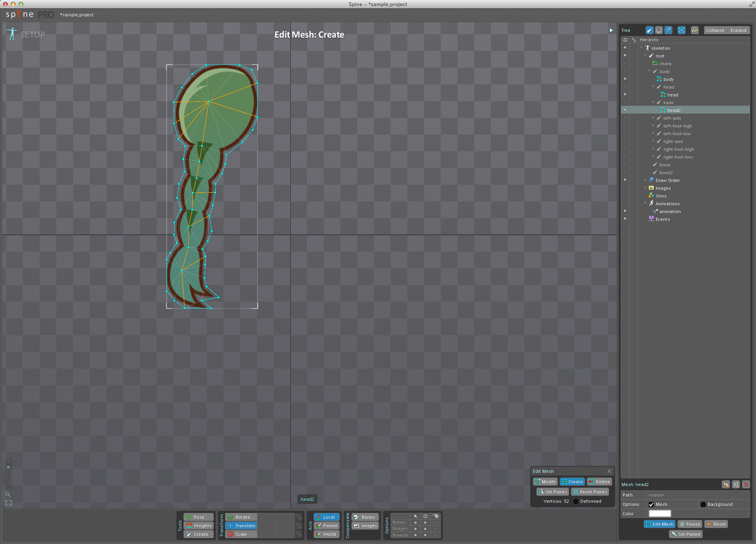
Task: Click Create in Edit Mesh panel
Action: pyautogui.click(x=572, y=482)
